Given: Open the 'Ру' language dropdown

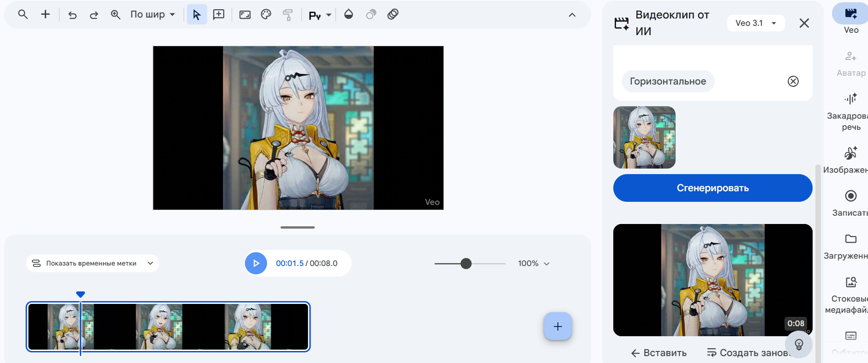Looking at the screenshot, I should click(320, 15).
